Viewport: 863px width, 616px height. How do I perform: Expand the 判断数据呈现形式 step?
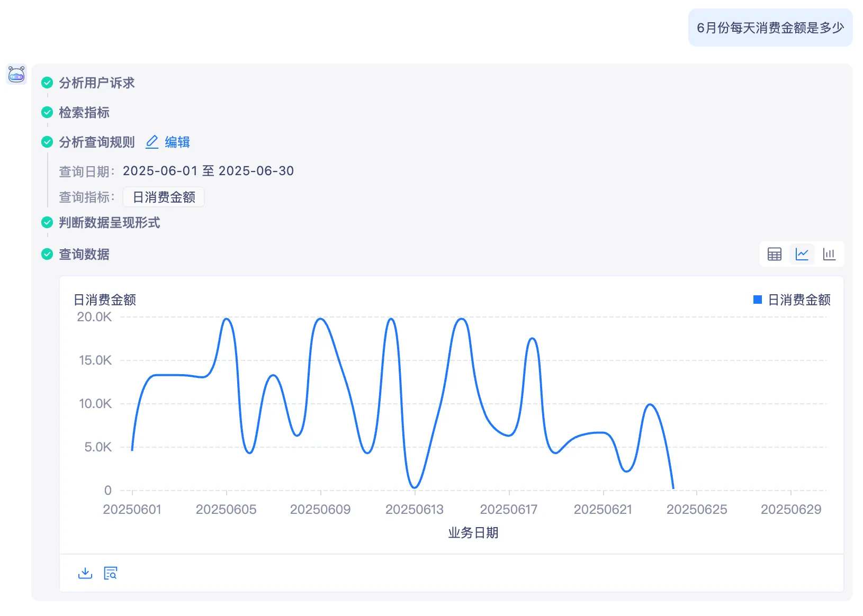(109, 223)
